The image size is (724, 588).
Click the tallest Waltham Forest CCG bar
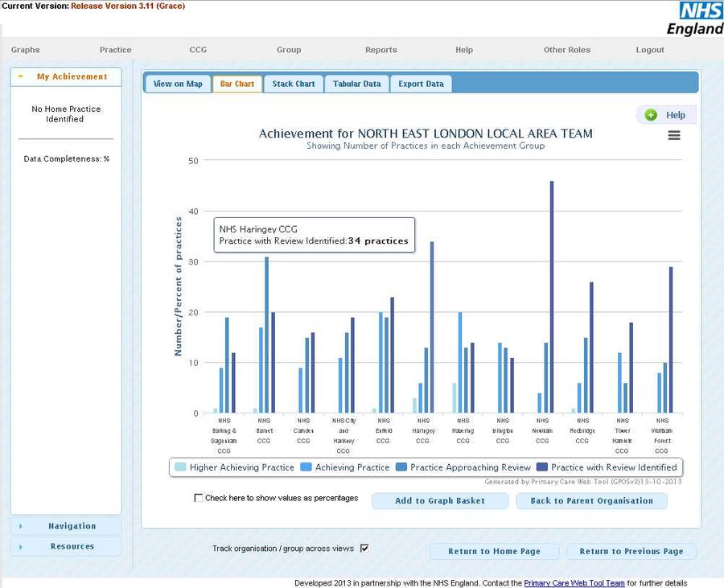click(671, 340)
